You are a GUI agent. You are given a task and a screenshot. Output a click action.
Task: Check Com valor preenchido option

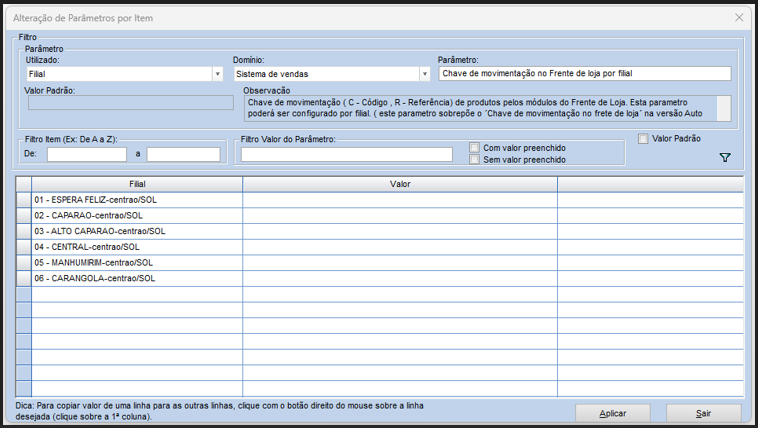pos(475,147)
